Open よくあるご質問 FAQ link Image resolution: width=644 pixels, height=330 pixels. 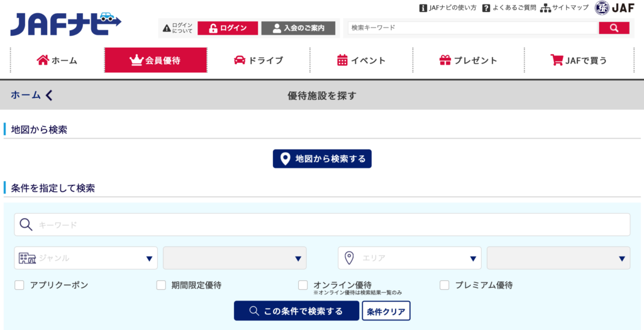514,8
